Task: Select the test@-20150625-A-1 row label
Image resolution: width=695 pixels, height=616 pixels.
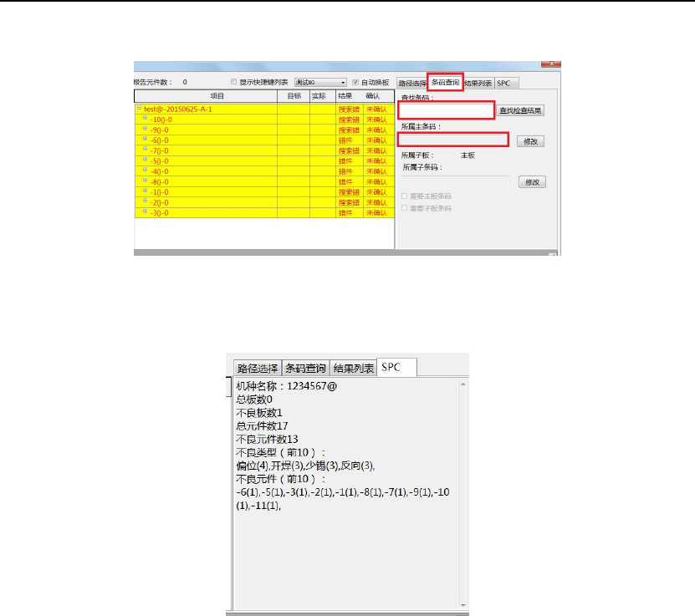Action: 178,109
